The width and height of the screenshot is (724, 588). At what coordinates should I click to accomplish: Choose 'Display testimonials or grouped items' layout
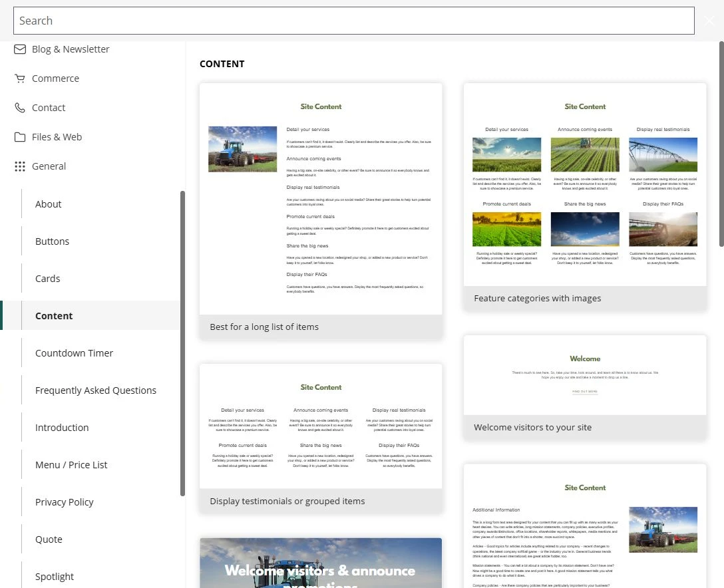pyautogui.click(x=321, y=438)
